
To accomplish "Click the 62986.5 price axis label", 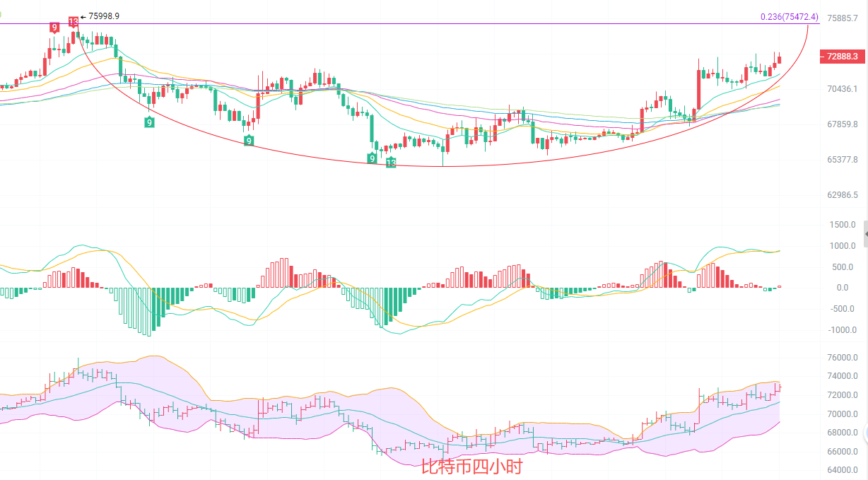I will tap(843, 194).
